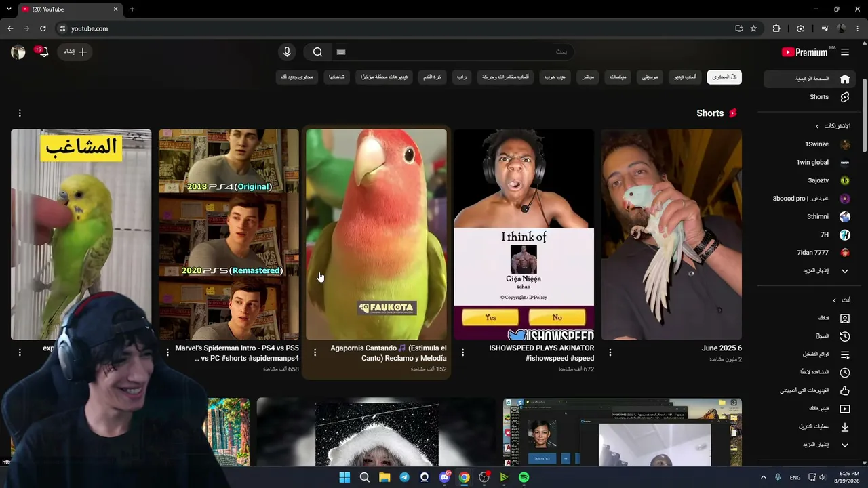The width and height of the screenshot is (868, 488).
Task: Open options menu for ISHOWSPEED PLAYS AKINATOR short
Action: coord(462,352)
